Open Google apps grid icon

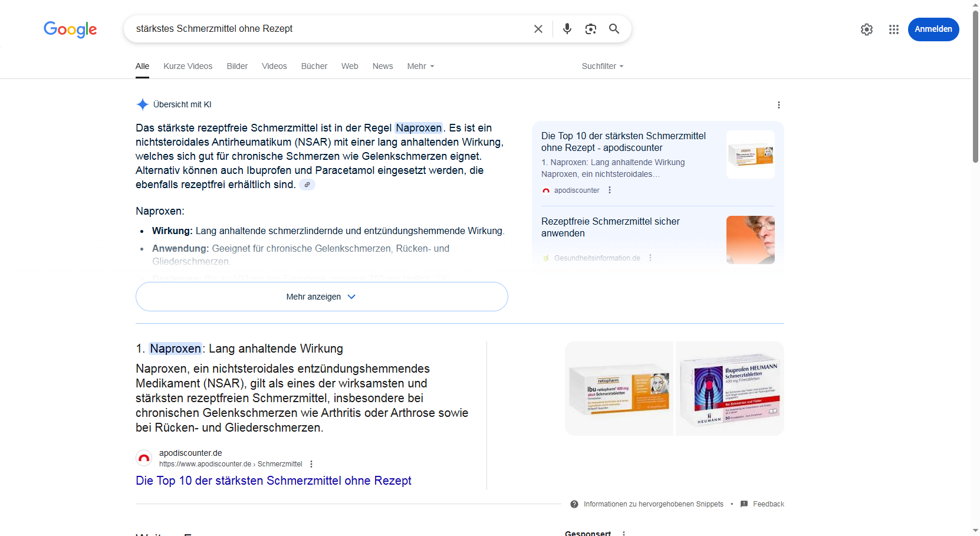coord(894,29)
